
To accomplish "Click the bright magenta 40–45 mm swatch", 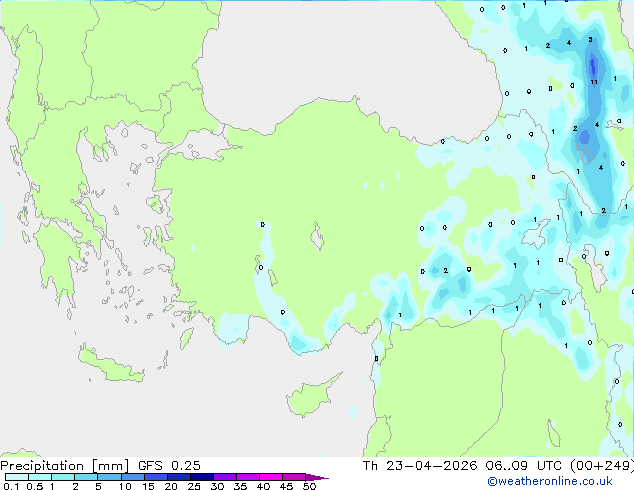I will tap(271, 477).
